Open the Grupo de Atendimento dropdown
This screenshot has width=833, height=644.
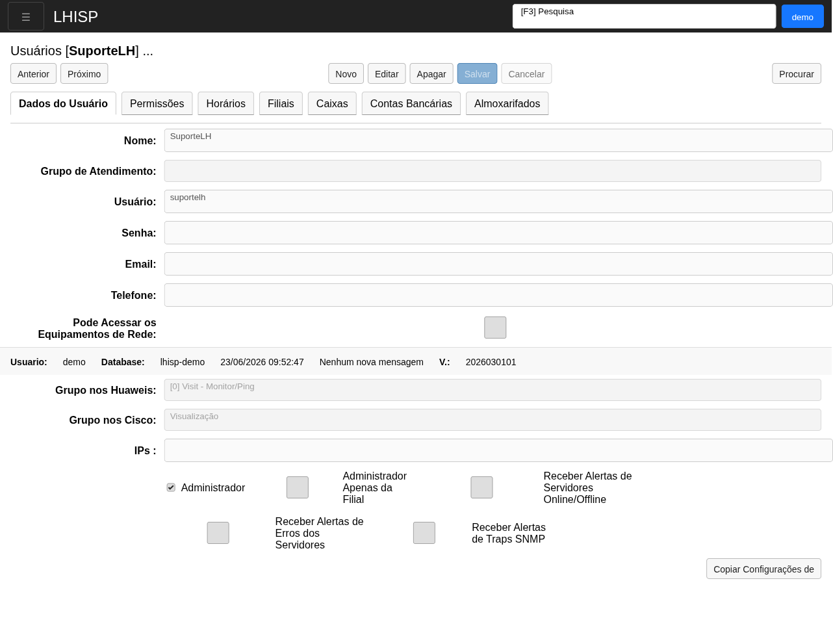pyautogui.click(x=493, y=171)
